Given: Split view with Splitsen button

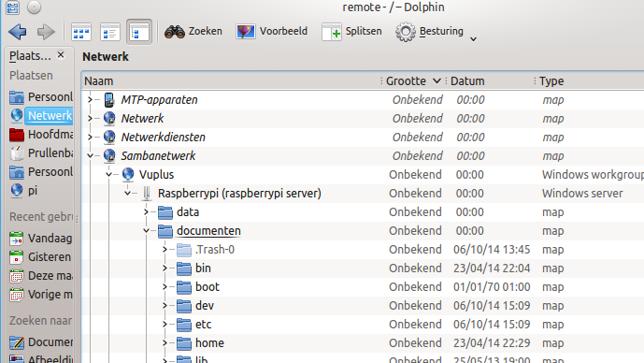Looking at the screenshot, I should [352, 31].
